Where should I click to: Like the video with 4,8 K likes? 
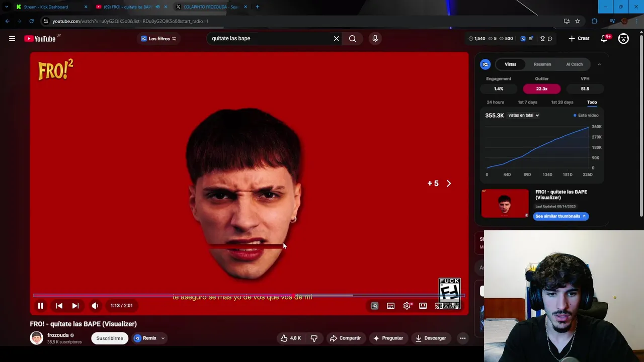pyautogui.click(x=290, y=338)
